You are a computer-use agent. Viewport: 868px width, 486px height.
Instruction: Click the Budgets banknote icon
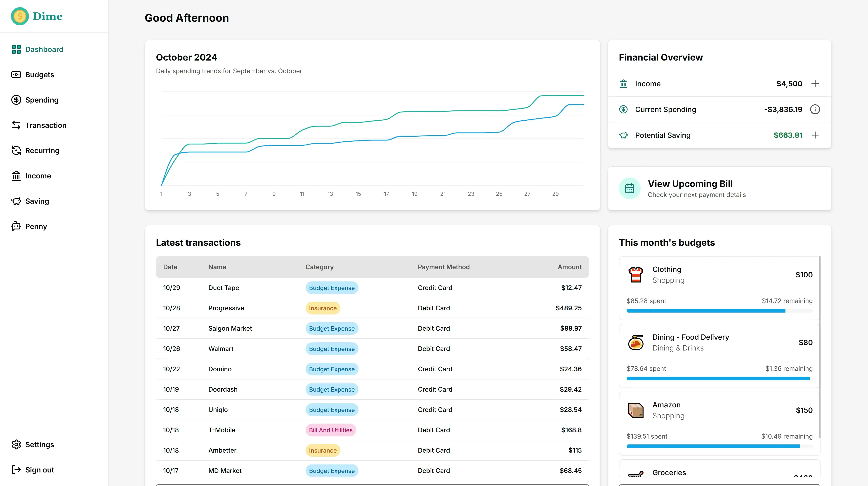pyautogui.click(x=16, y=75)
